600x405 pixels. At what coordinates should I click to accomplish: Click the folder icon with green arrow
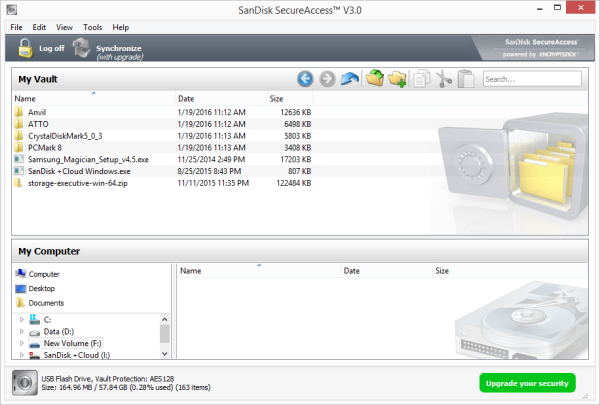375,78
